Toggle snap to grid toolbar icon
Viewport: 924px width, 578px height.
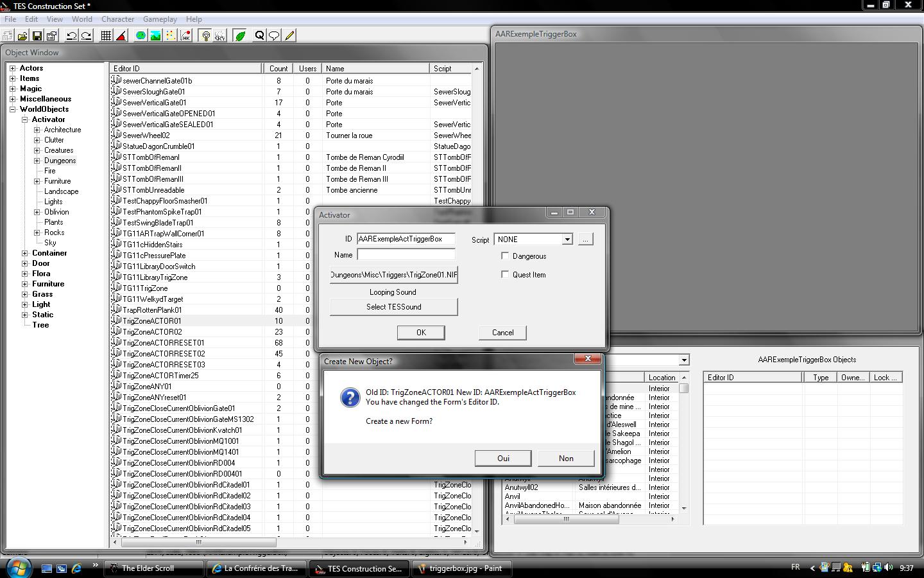click(107, 36)
